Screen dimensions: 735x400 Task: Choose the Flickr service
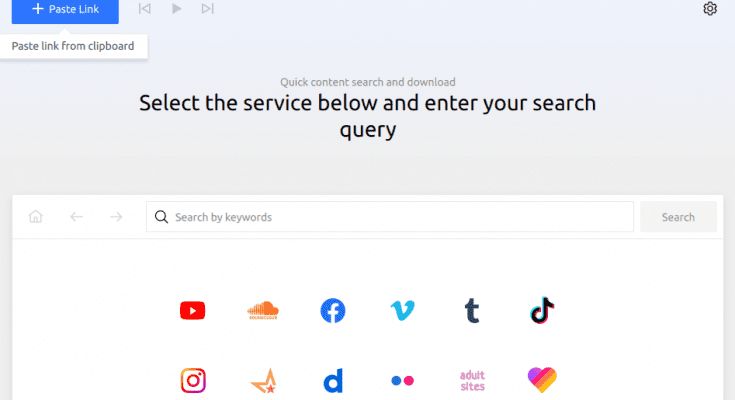point(402,381)
